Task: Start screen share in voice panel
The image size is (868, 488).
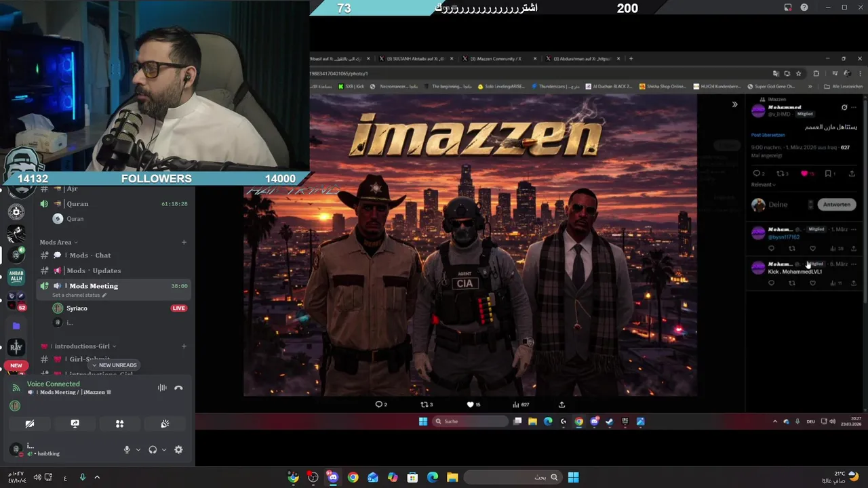Action: (75, 424)
